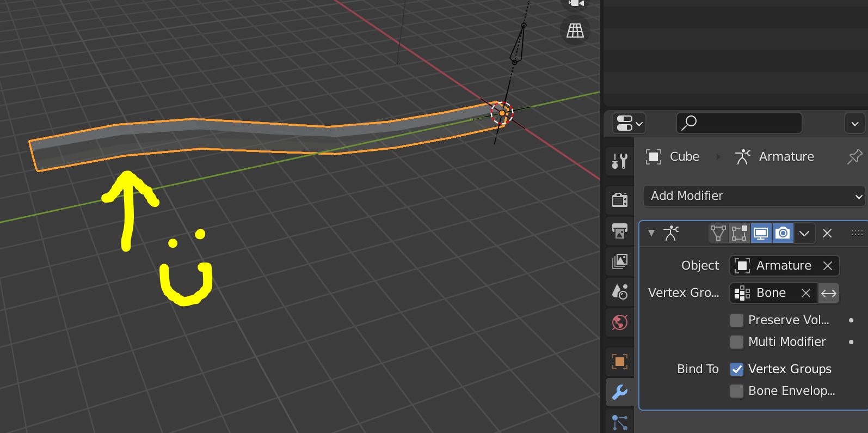Pin the properties editor context
This screenshot has width=868, height=433.
point(854,157)
